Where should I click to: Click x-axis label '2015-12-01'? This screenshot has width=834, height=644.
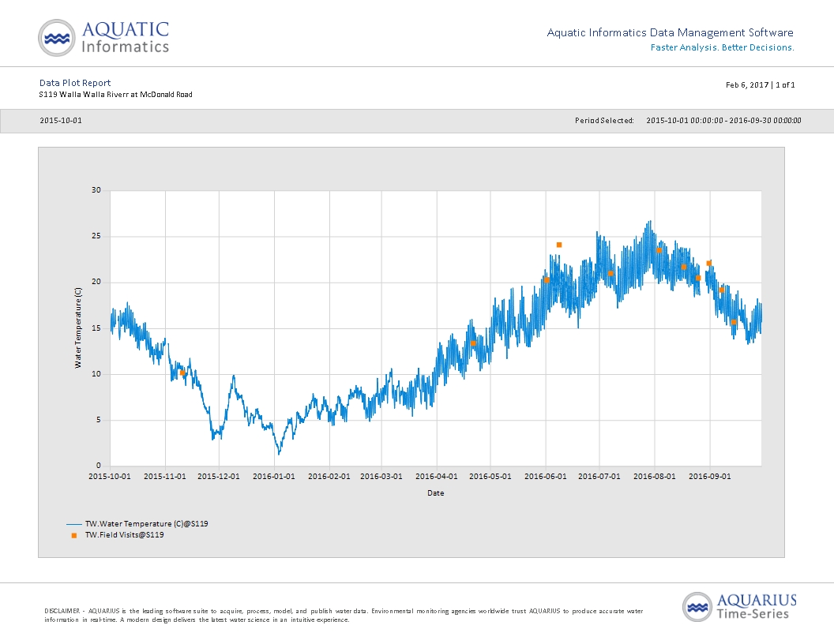click(219, 477)
